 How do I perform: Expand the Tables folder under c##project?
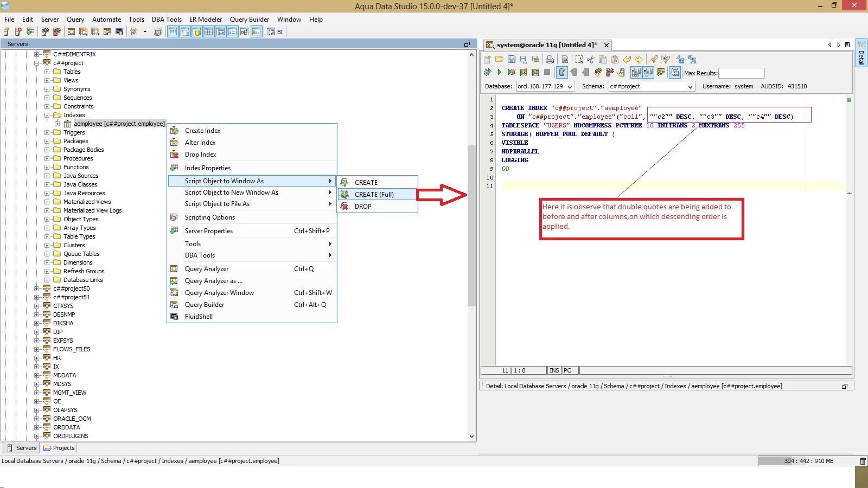47,72
